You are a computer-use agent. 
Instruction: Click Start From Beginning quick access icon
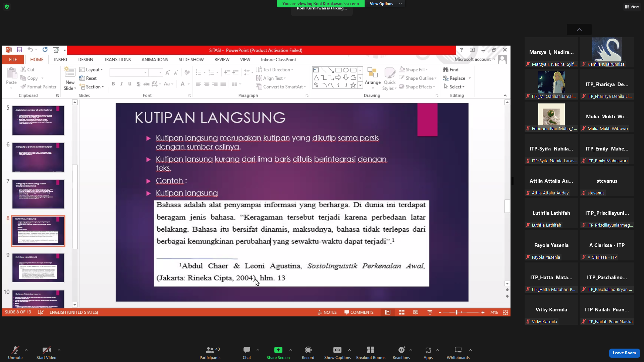[x=56, y=50]
